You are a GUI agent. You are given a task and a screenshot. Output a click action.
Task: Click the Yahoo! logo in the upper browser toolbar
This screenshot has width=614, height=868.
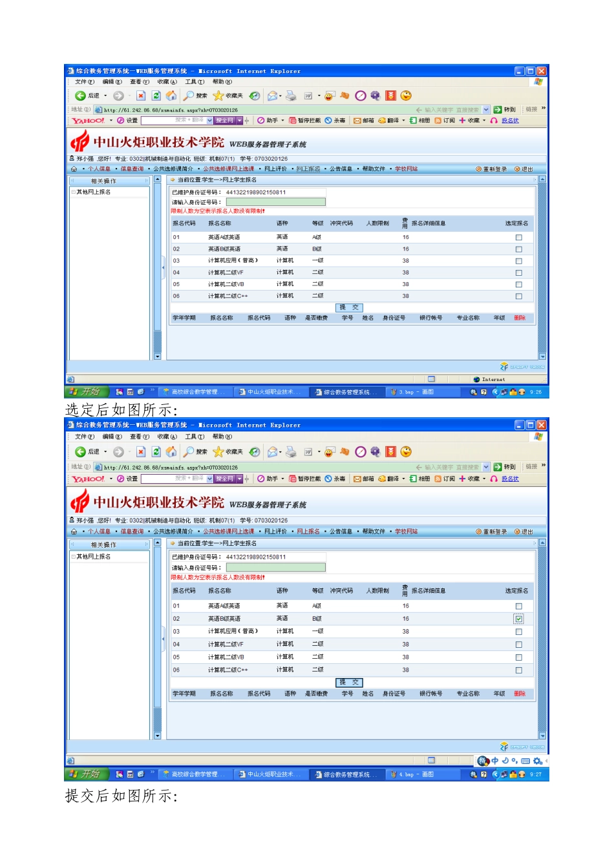(88, 121)
